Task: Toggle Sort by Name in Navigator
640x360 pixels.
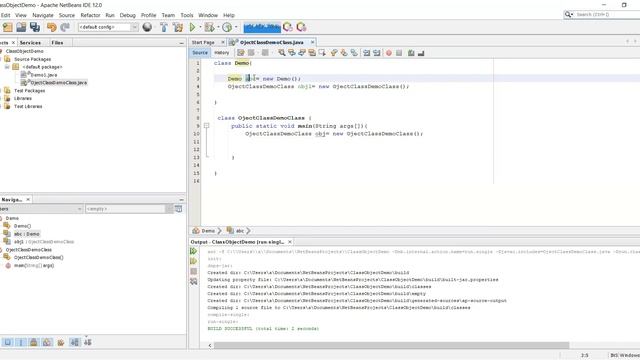Action: click(74, 342)
